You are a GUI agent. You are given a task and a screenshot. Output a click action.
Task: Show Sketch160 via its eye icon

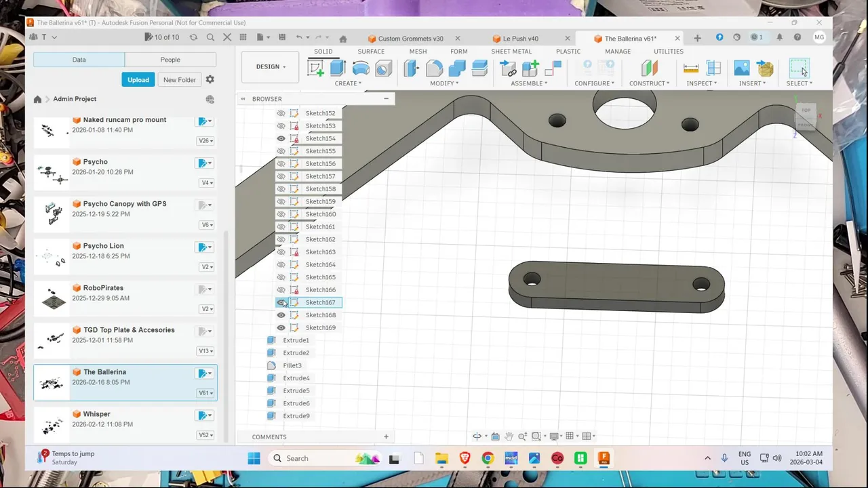tap(281, 214)
